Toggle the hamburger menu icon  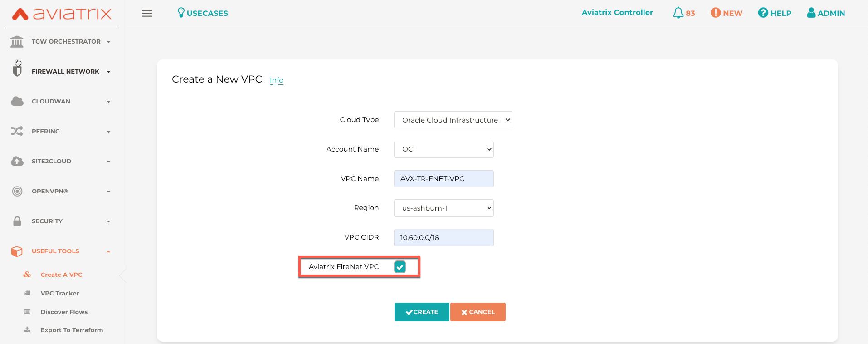click(147, 14)
